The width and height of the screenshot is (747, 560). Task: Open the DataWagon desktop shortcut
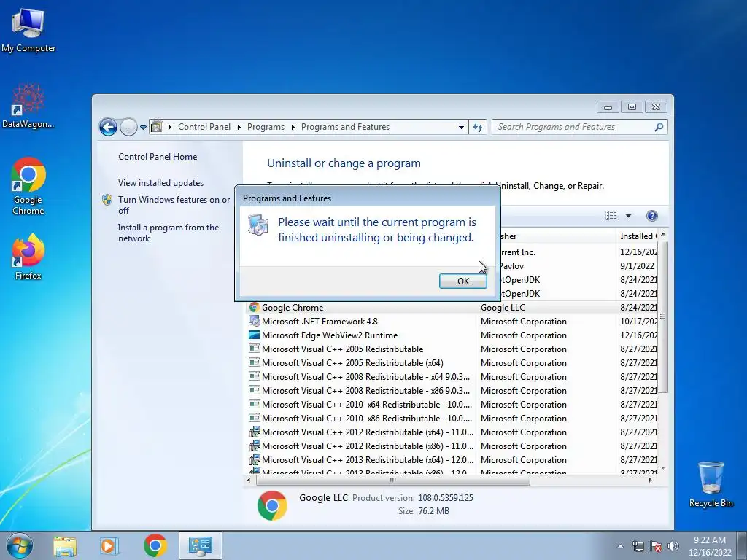click(28, 106)
